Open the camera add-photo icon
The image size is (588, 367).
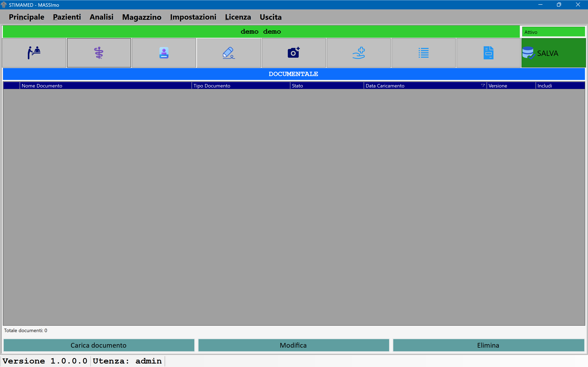coord(294,53)
